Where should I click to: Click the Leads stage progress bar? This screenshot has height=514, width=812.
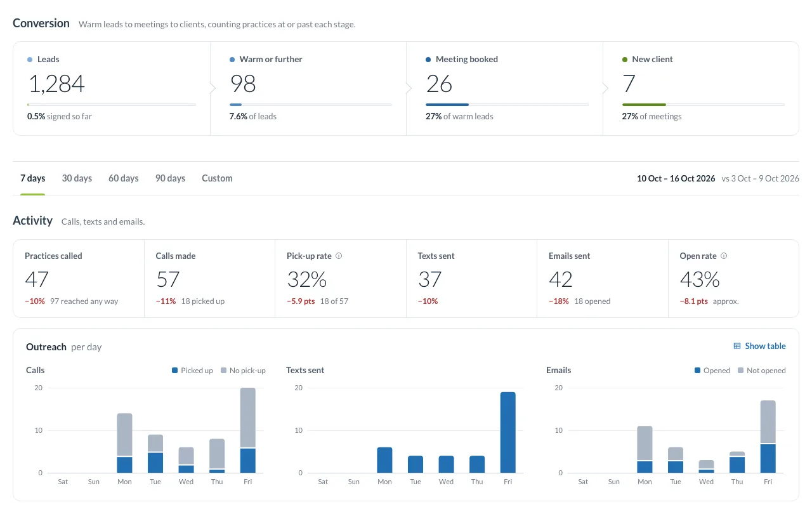(x=112, y=105)
